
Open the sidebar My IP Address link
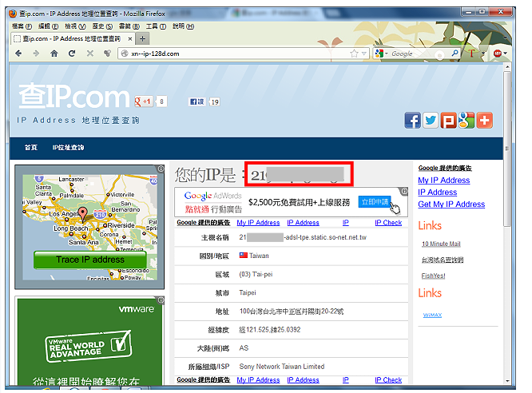(444, 181)
